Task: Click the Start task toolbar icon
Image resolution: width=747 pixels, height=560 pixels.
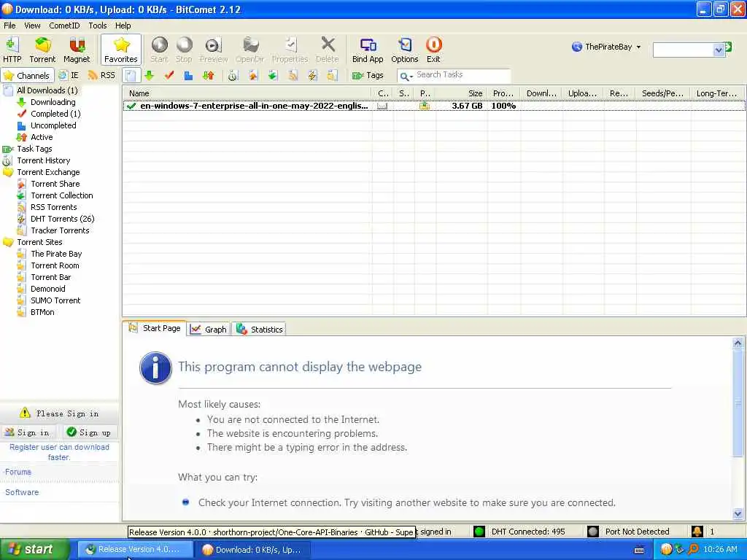Action: click(x=159, y=50)
